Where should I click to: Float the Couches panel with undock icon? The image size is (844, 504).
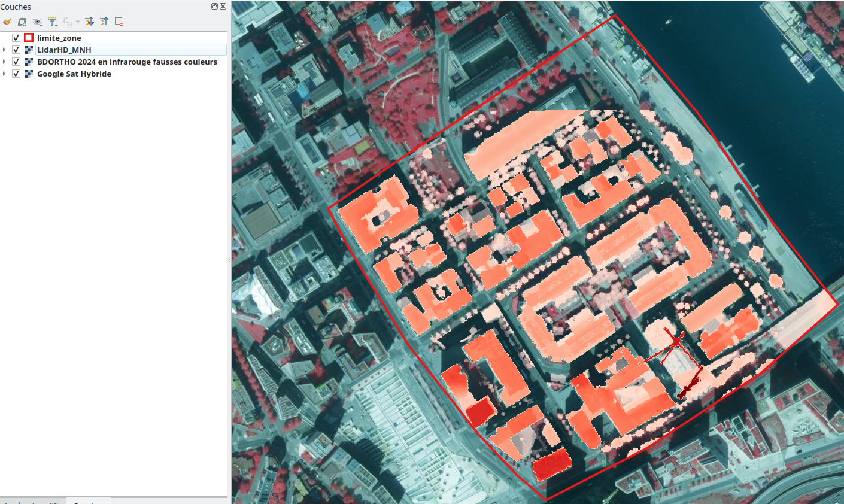tap(215, 7)
